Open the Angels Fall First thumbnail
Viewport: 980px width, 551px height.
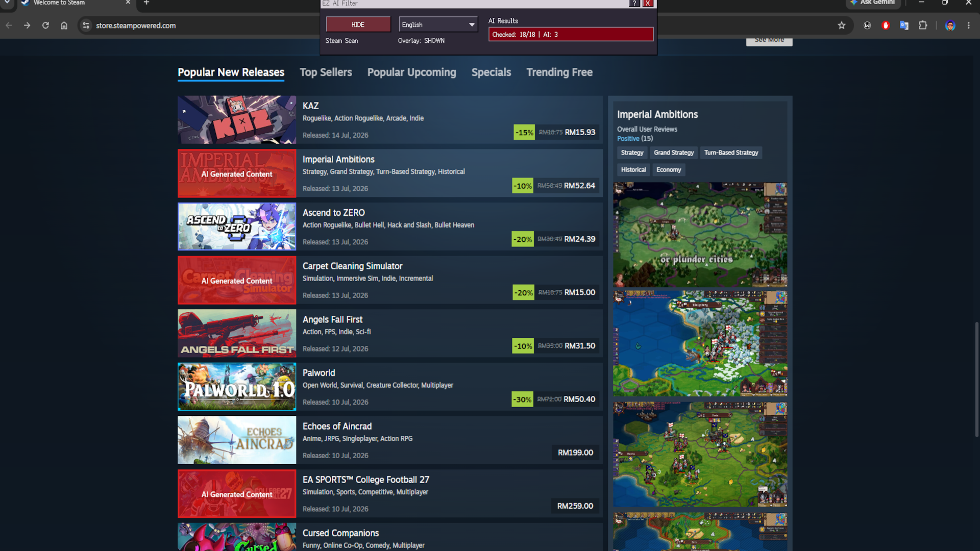point(237,333)
